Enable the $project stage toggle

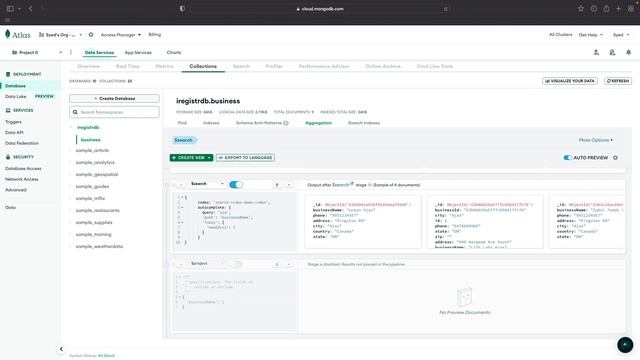[x=236, y=264]
